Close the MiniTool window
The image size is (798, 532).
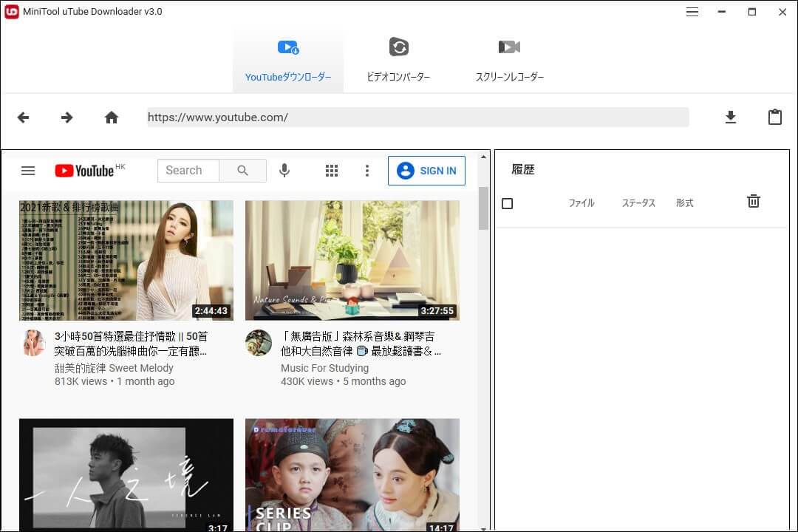point(782,12)
